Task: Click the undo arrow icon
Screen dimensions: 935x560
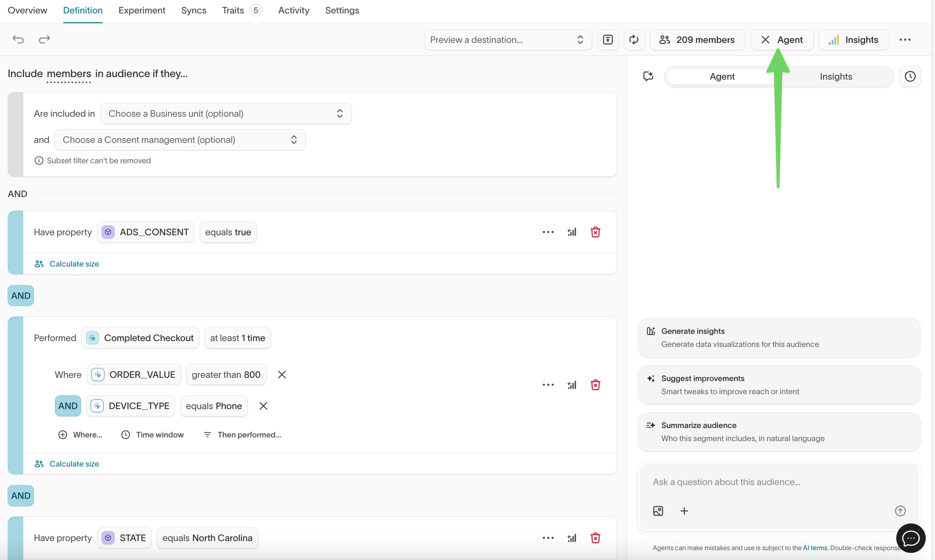Action: tap(18, 39)
